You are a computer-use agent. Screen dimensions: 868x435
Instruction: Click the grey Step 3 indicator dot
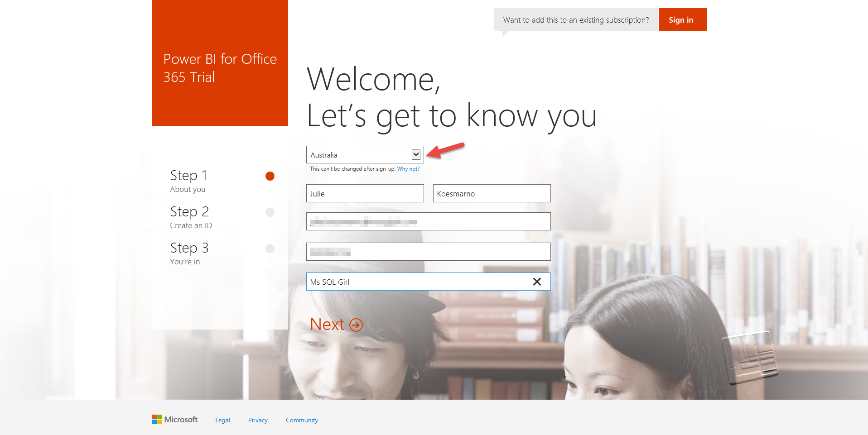tap(270, 249)
